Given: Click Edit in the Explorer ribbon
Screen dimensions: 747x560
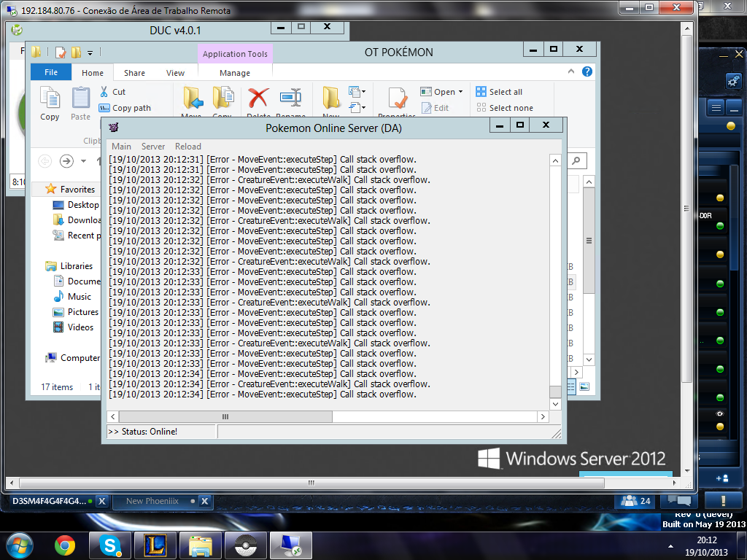Looking at the screenshot, I should pyautogui.click(x=435, y=108).
